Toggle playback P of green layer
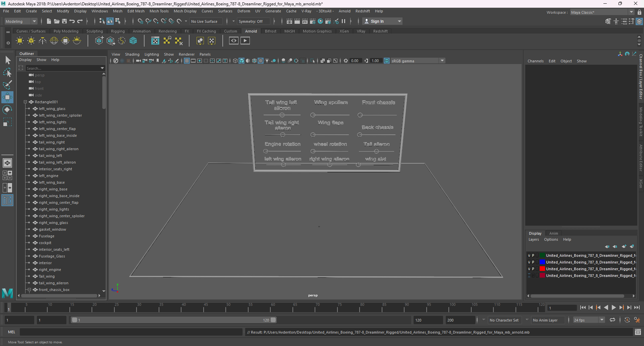This screenshot has height=346, width=644. click(x=533, y=255)
